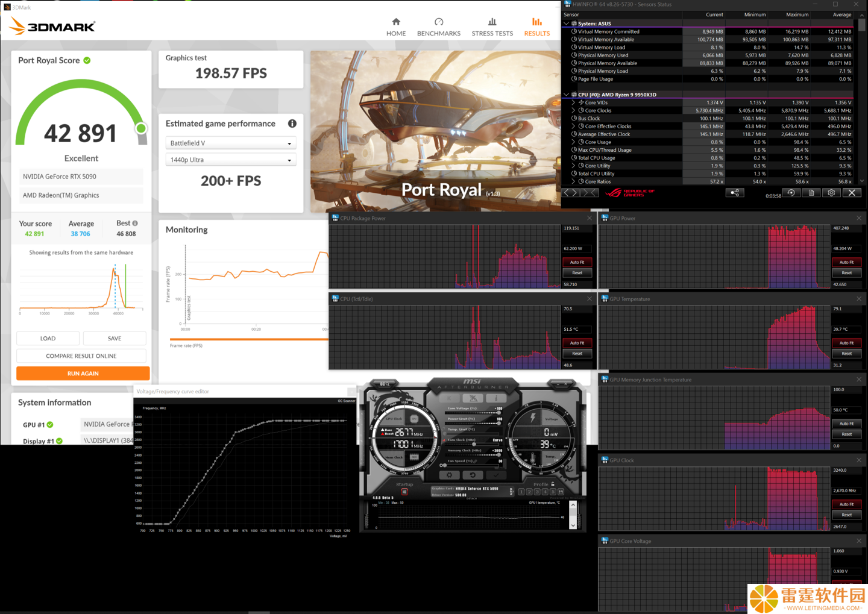Expand the Core Usage row
This screenshot has height=614, width=868.
tap(573, 142)
